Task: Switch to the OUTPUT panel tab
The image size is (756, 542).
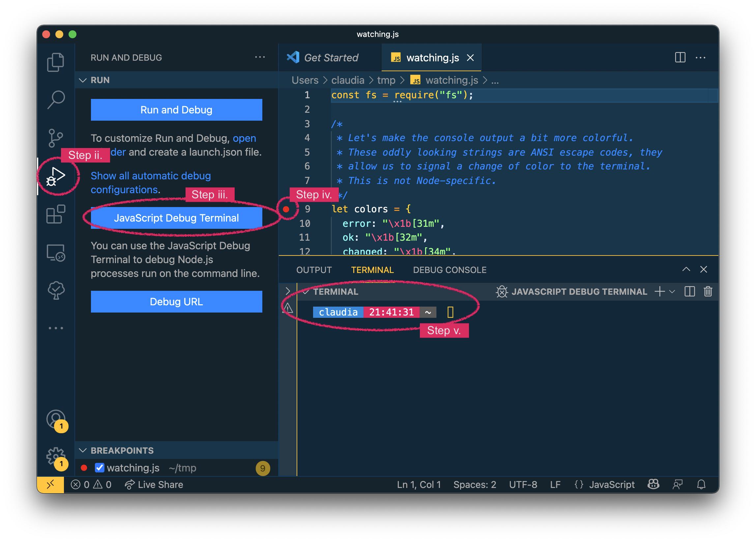Action: 314,270
